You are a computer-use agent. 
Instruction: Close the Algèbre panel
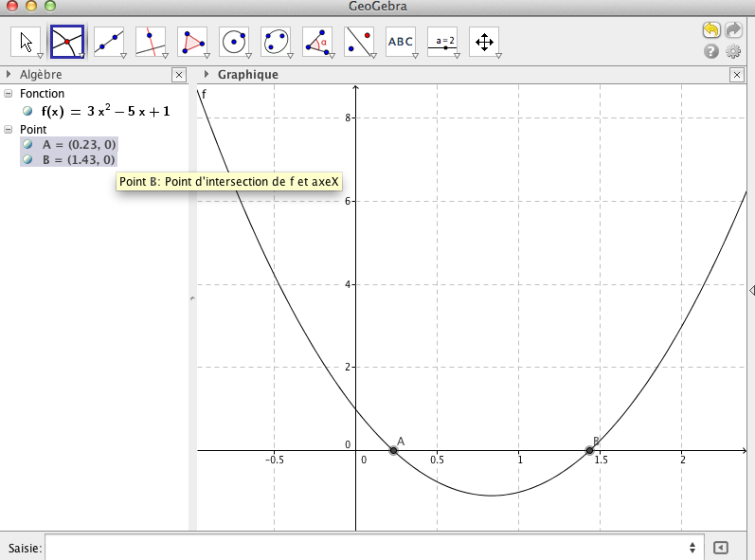click(x=179, y=74)
